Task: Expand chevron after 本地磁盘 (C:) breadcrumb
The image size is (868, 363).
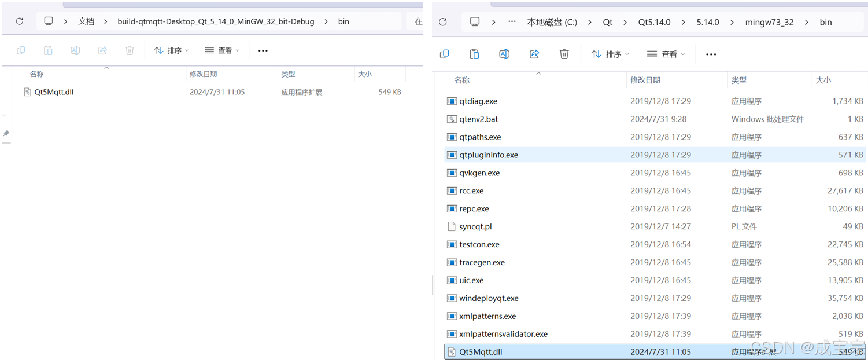Action: pos(590,22)
